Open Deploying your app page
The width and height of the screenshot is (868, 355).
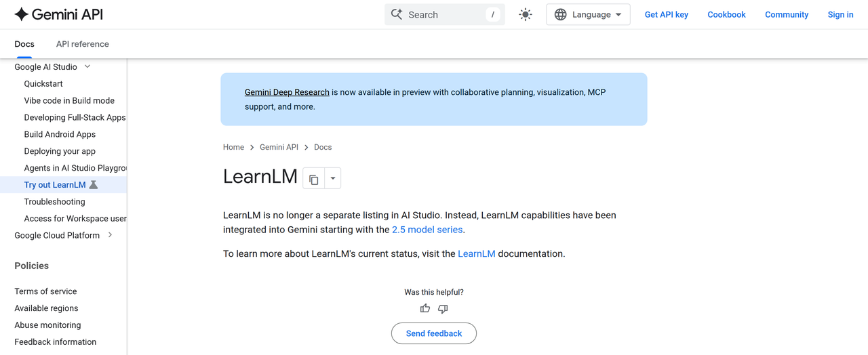60,151
